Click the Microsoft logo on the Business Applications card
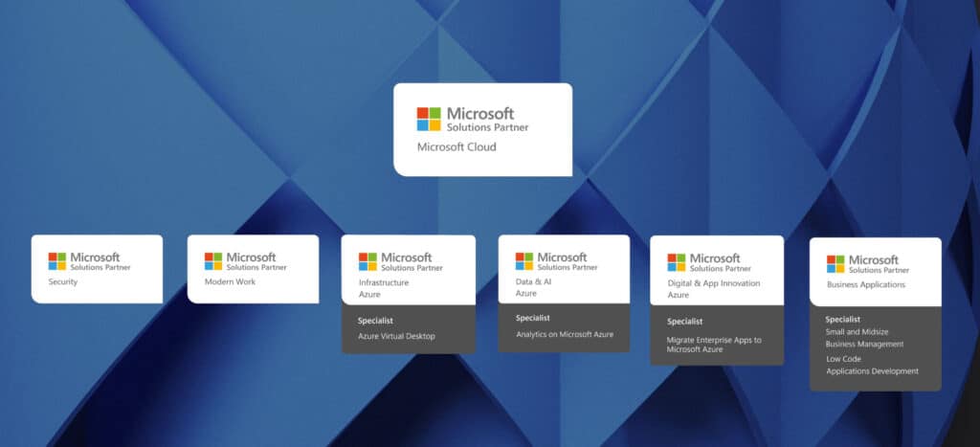 [835, 264]
